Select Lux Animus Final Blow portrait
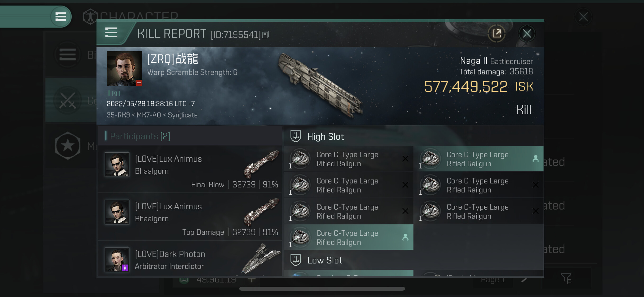 click(x=117, y=164)
